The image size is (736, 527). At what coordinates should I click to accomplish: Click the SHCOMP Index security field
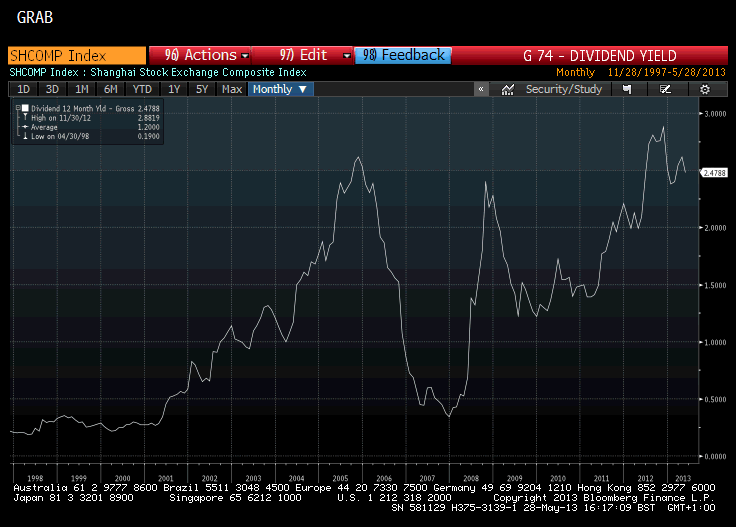[x=77, y=55]
